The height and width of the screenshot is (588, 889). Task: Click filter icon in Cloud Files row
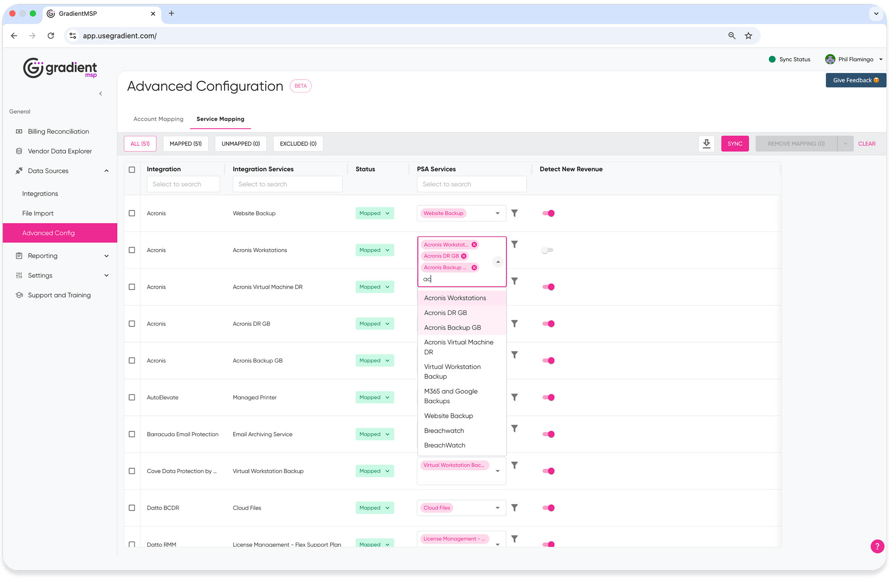[x=514, y=508]
